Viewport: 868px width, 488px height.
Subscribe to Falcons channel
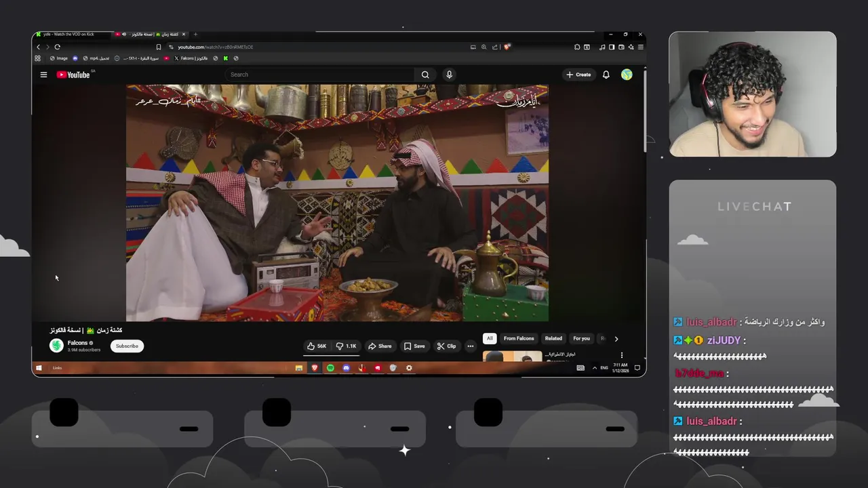pos(127,346)
